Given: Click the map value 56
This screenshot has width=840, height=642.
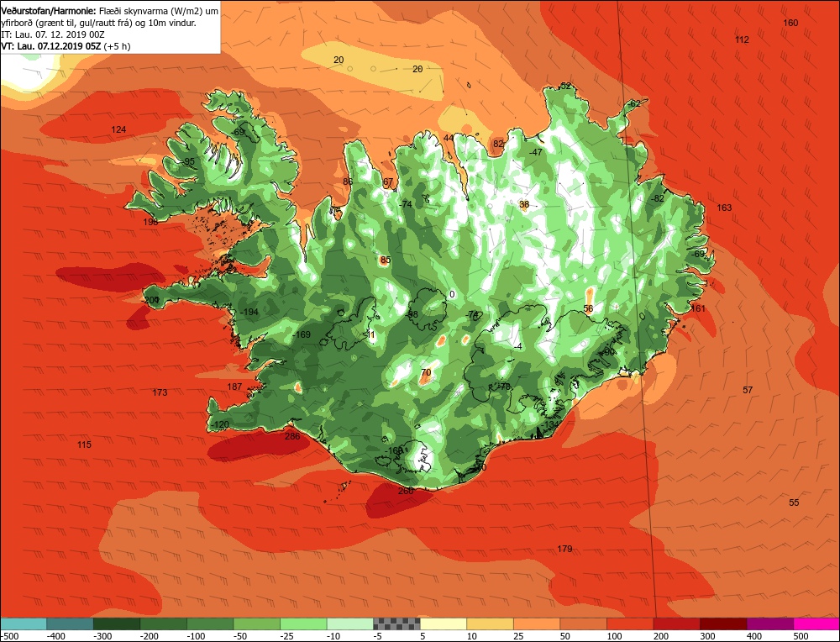Looking at the screenshot, I should (x=588, y=308).
